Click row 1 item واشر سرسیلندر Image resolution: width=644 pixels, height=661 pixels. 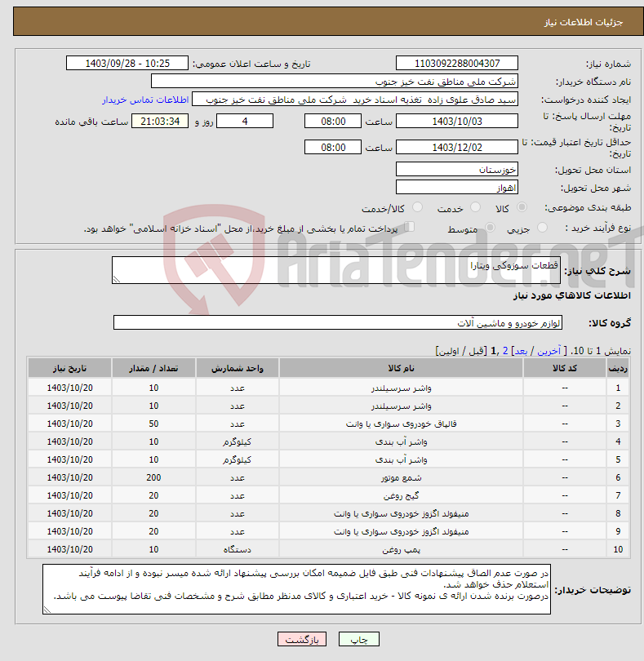401,388
